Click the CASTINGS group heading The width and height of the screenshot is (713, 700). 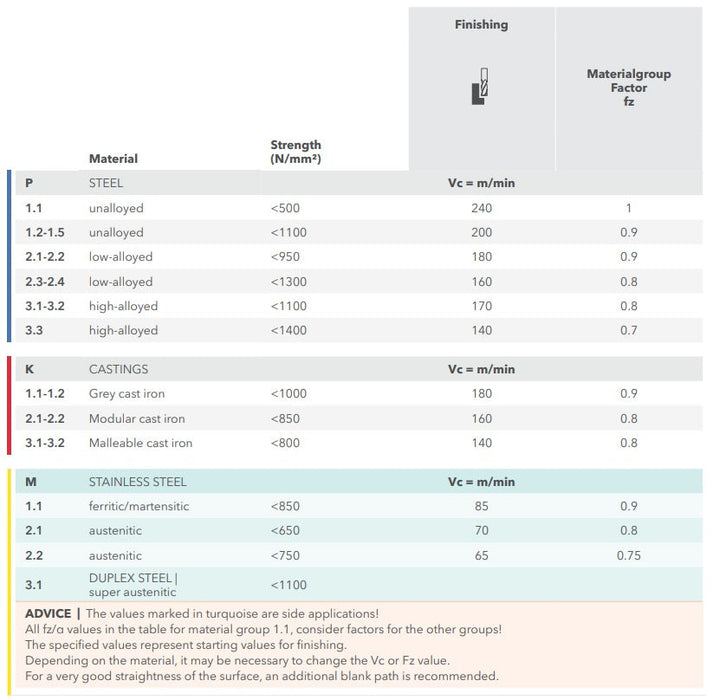(118, 370)
